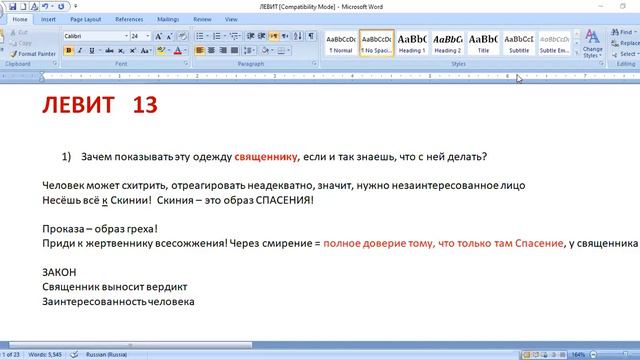Screen dimensions: 640x360
Task: Click the Redo icon
Action: 61,7
